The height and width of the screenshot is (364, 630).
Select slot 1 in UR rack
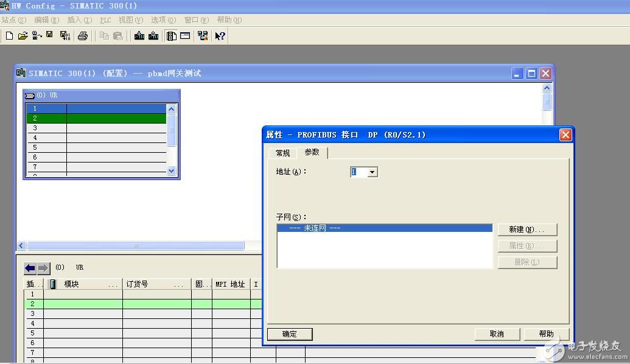pos(96,108)
